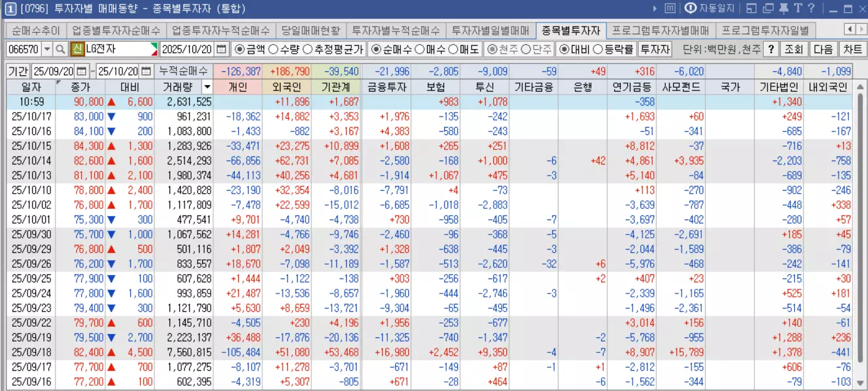Open the font settings via the T icon
The width and height of the screenshot is (868, 391).
click(799, 8)
